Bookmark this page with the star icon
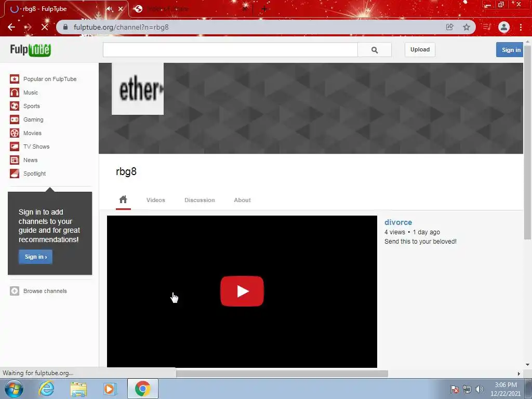This screenshot has width=532, height=399. [467, 27]
